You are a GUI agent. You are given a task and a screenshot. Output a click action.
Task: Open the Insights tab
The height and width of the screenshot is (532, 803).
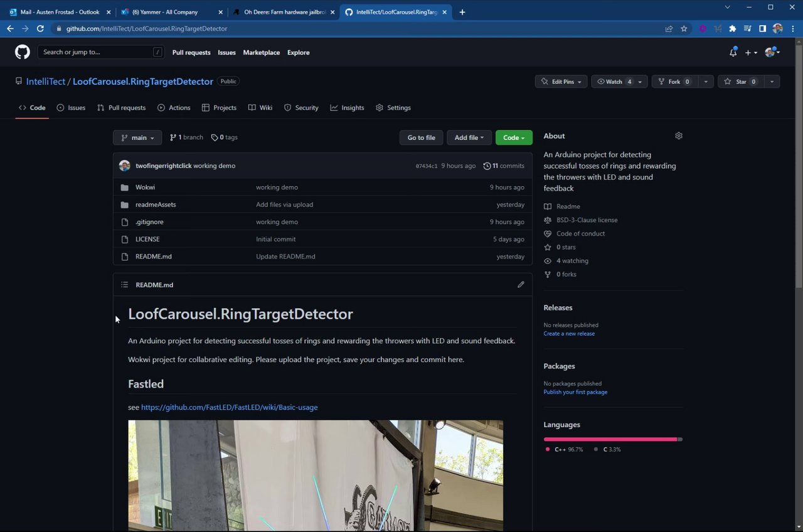[x=347, y=108]
